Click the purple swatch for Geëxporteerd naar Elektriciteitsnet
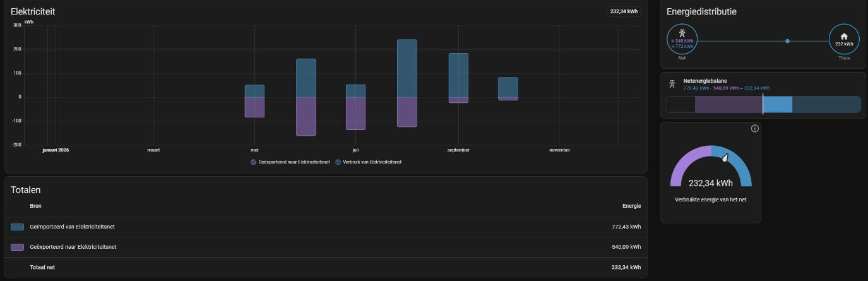This screenshot has height=281, width=868. 18,247
